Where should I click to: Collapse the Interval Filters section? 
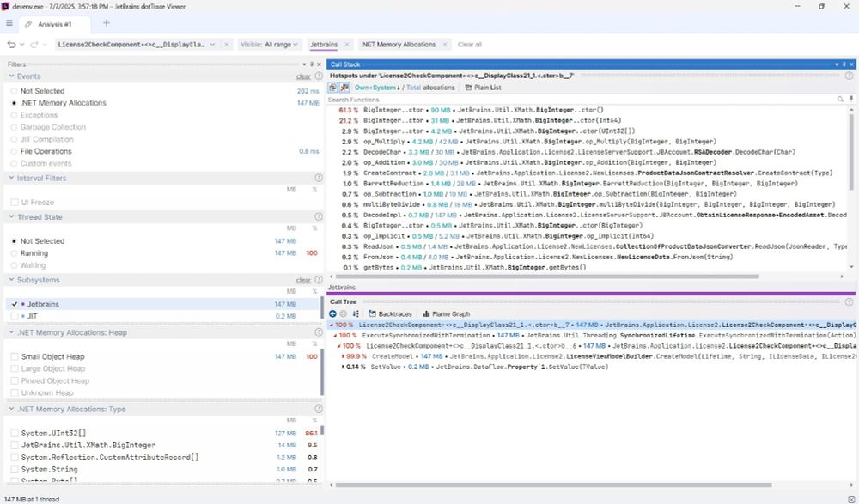(x=11, y=178)
